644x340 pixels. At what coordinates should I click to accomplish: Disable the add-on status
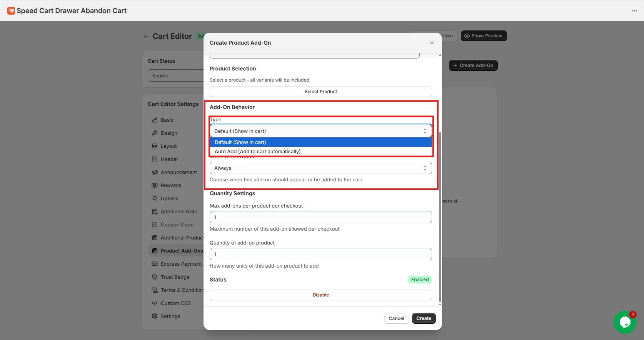(x=320, y=295)
